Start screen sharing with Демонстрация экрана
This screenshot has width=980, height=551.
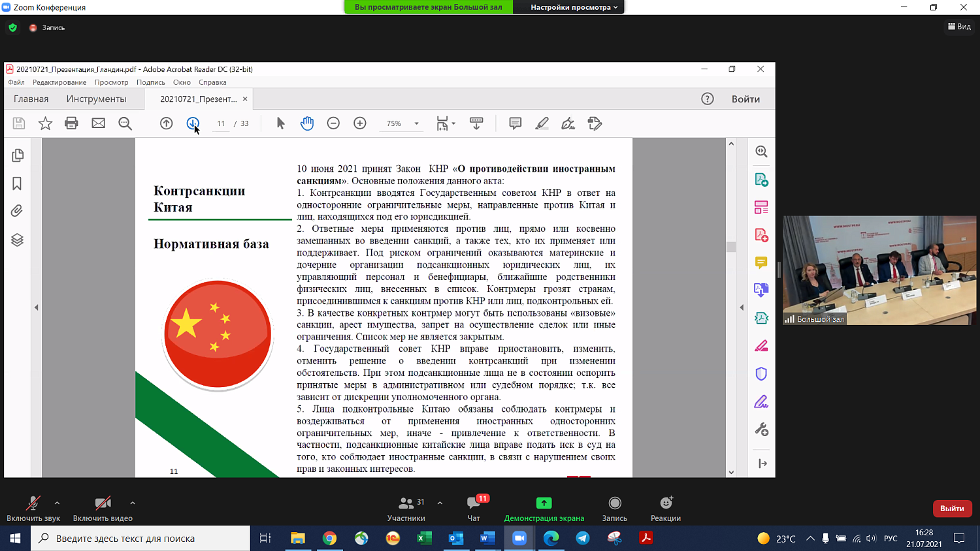click(x=544, y=509)
